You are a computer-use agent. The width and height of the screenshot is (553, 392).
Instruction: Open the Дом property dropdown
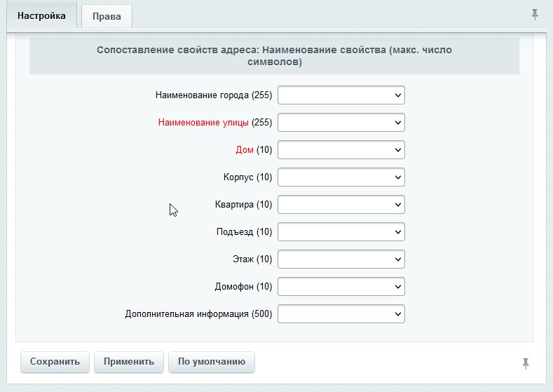341,149
